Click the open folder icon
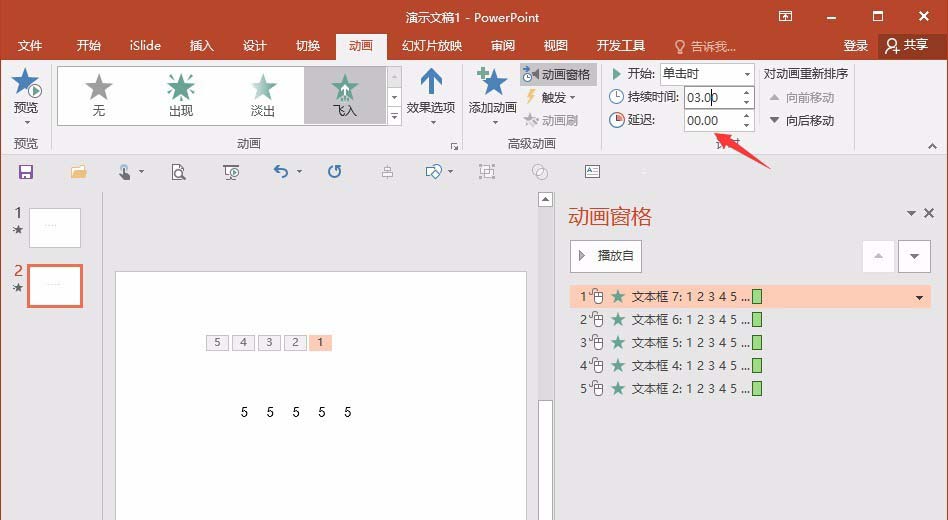 (x=79, y=172)
